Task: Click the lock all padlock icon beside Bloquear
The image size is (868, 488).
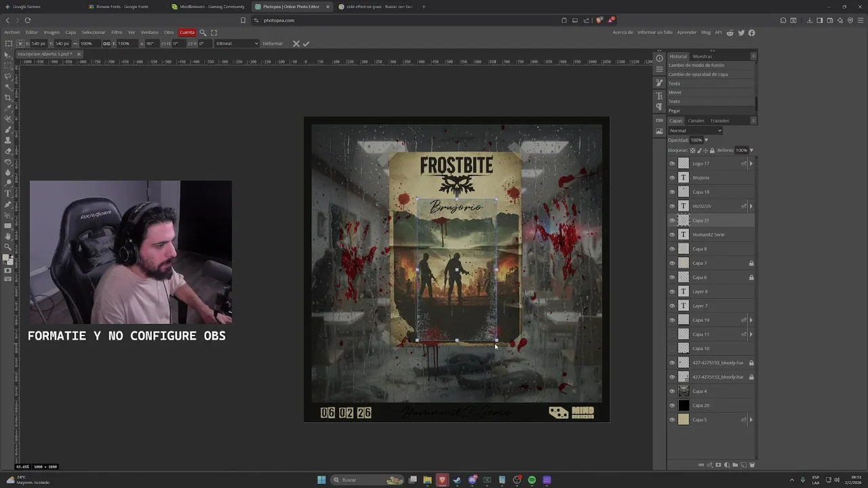Action: point(712,150)
